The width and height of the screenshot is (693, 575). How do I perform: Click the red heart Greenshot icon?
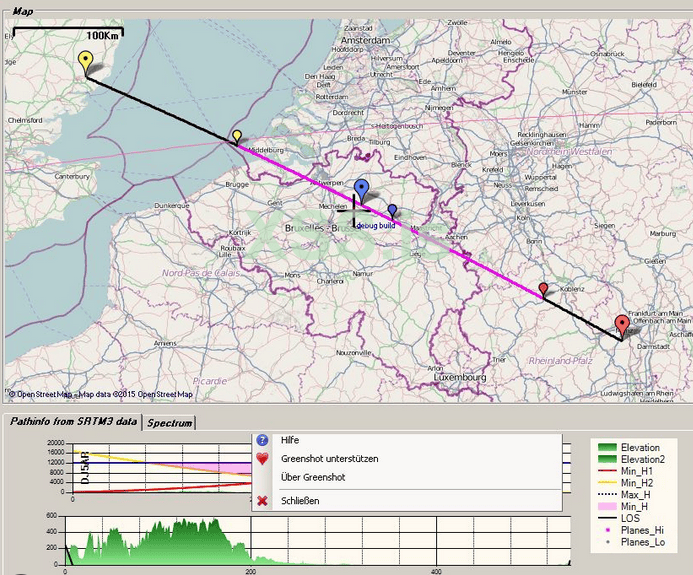[x=262, y=459]
